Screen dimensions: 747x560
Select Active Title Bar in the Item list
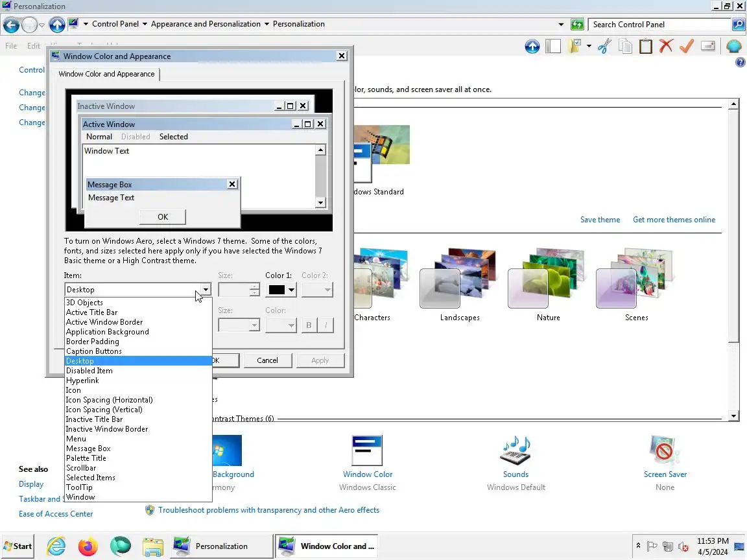[x=138, y=312]
